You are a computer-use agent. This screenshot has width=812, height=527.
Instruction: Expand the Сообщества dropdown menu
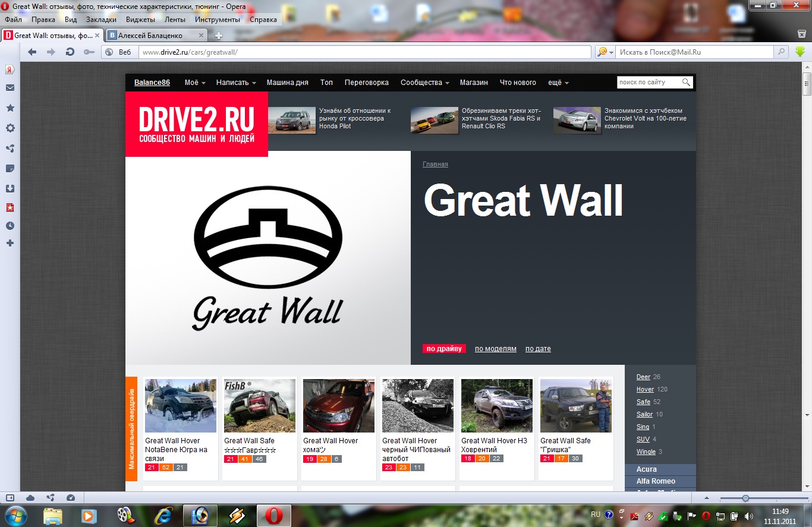tap(424, 83)
